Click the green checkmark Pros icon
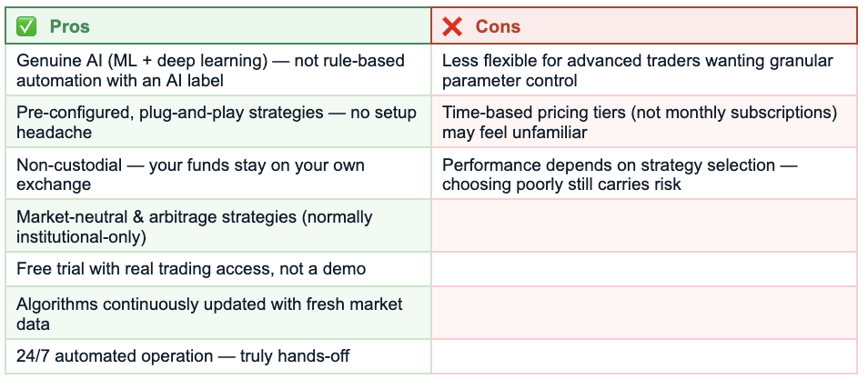Image resolution: width=868 pixels, height=389 pixels. (x=26, y=26)
